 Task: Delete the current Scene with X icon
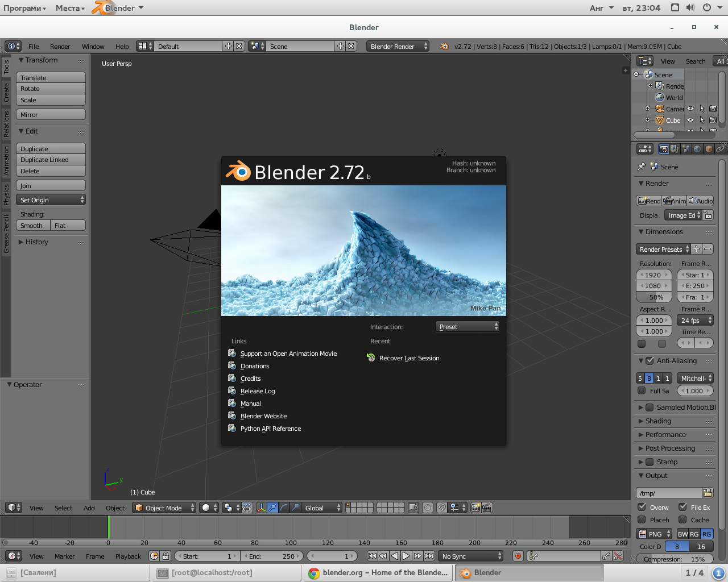(351, 46)
